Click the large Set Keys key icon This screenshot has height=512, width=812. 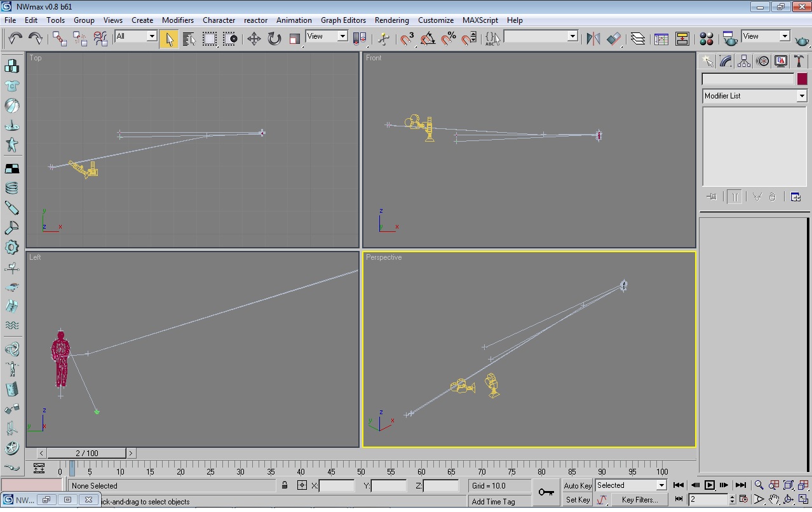click(x=546, y=492)
